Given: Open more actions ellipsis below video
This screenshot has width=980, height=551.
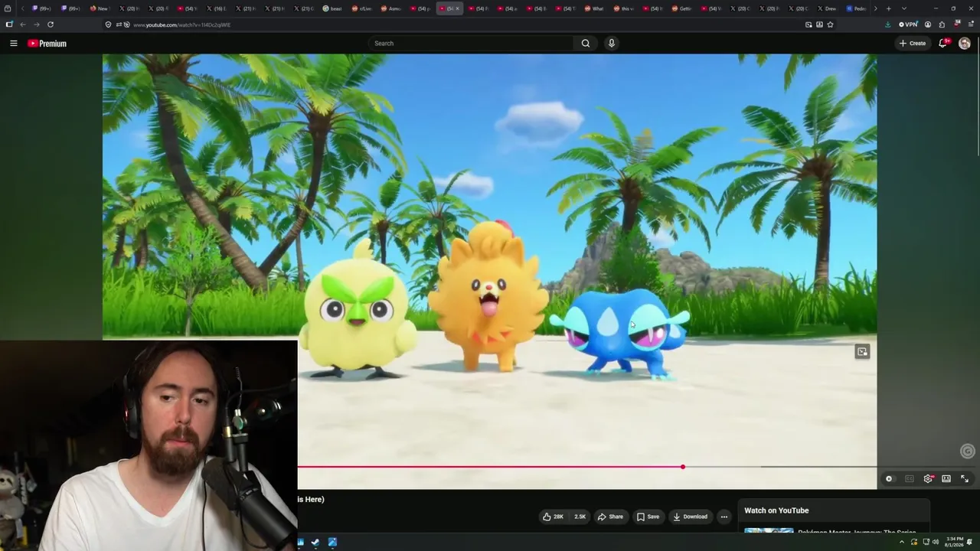Looking at the screenshot, I should click(724, 517).
